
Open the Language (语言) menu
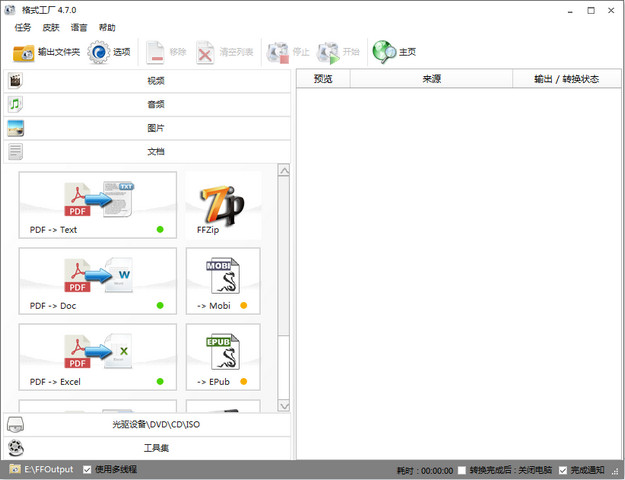pyautogui.click(x=79, y=28)
